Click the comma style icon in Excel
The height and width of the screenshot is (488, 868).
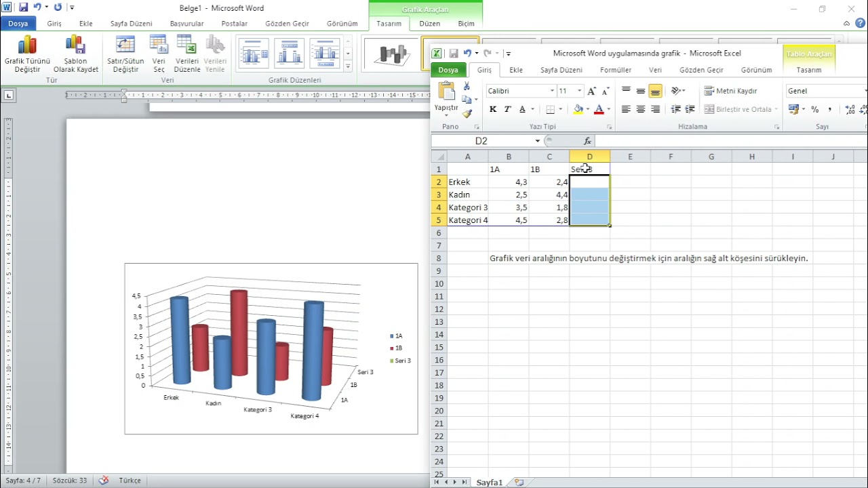click(x=829, y=109)
